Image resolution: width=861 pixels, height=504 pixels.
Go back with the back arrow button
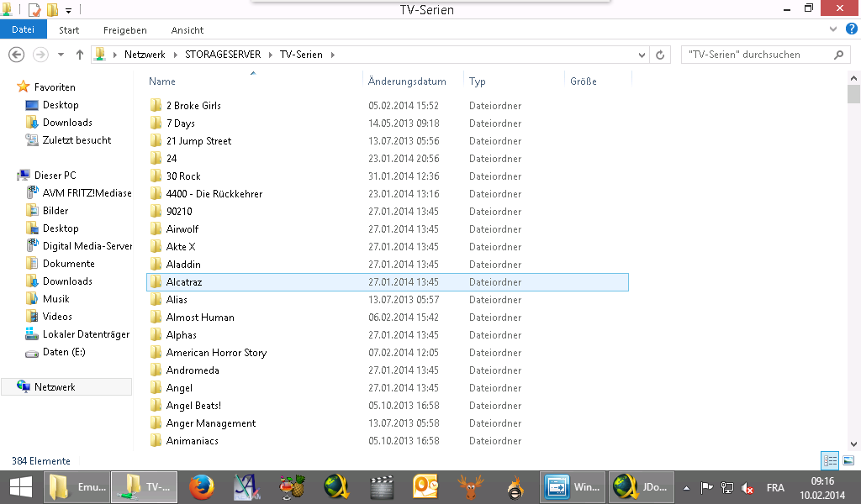pos(17,55)
